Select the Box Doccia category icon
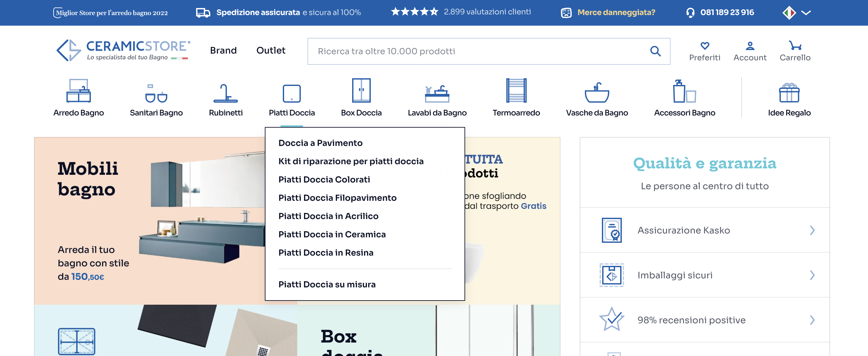 (x=361, y=90)
